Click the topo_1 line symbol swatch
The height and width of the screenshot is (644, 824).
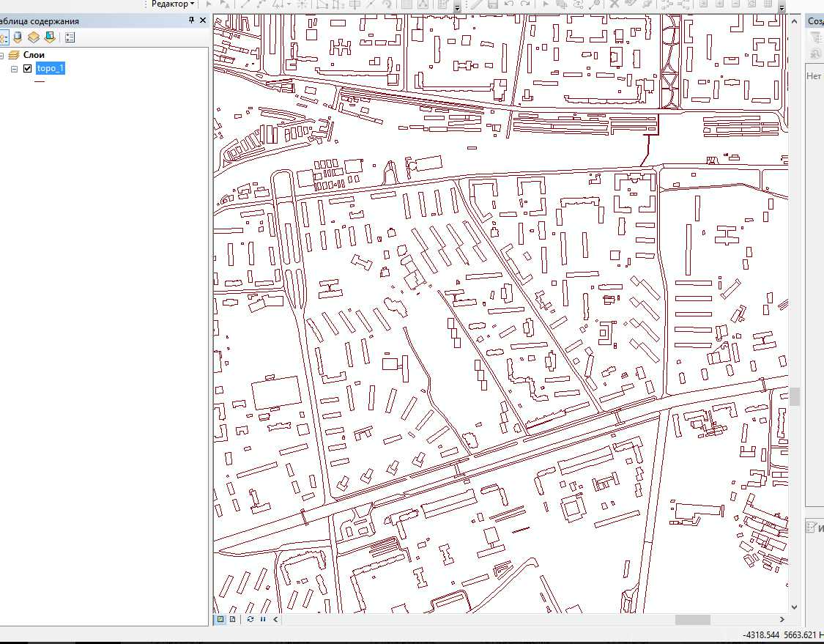[40, 81]
